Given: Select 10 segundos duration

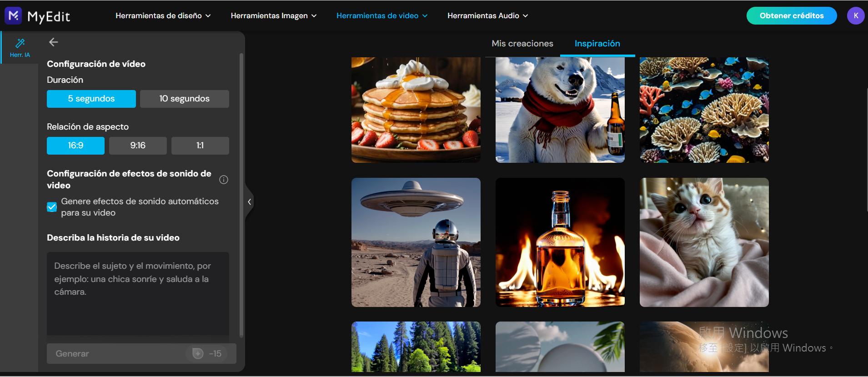Looking at the screenshot, I should [x=185, y=99].
